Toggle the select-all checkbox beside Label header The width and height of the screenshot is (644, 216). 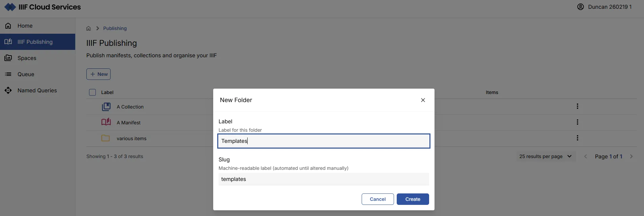92,92
